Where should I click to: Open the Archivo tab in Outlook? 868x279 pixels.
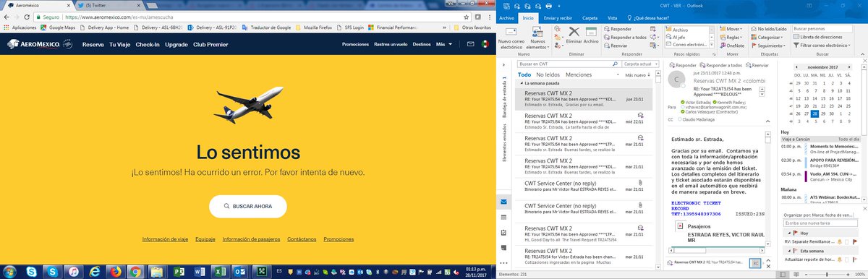[506, 17]
